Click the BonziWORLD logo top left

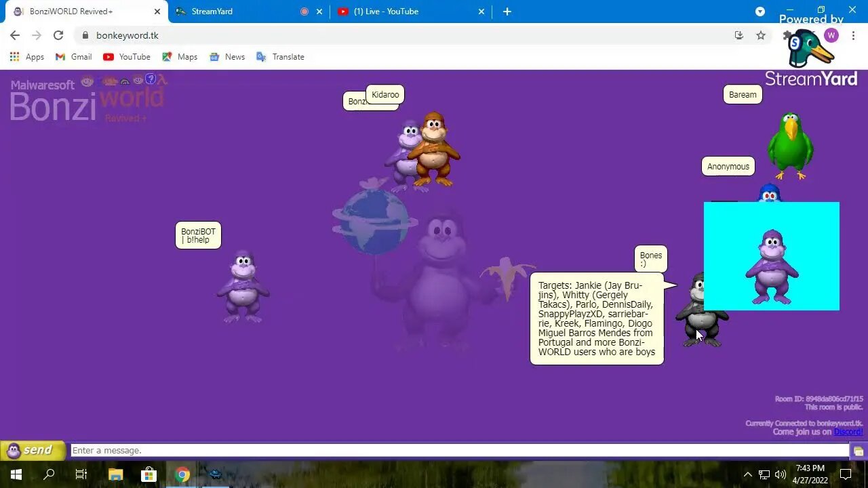coord(88,99)
